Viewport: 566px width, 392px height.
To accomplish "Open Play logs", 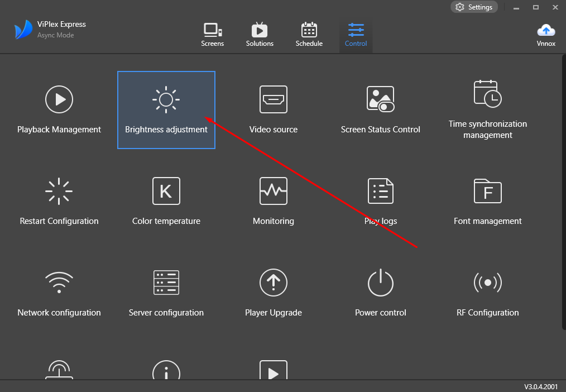I will pyautogui.click(x=381, y=202).
